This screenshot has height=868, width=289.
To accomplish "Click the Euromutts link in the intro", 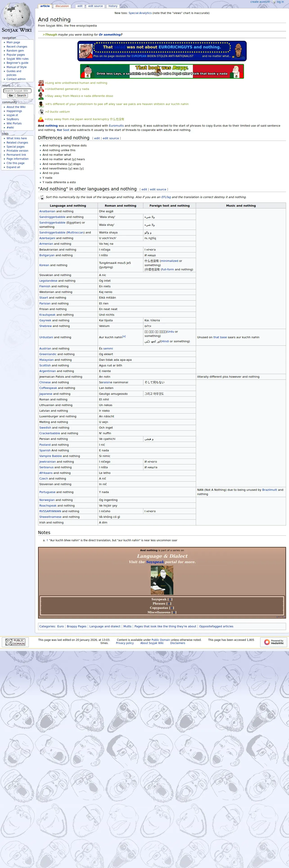I will [116, 126].
